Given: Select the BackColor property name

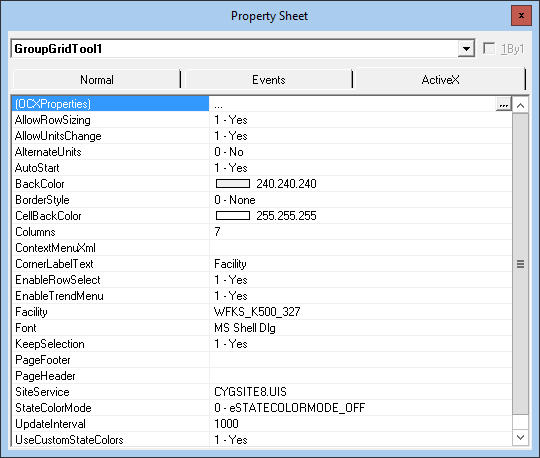Looking at the screenshot, I should click(x=40, y=184).
